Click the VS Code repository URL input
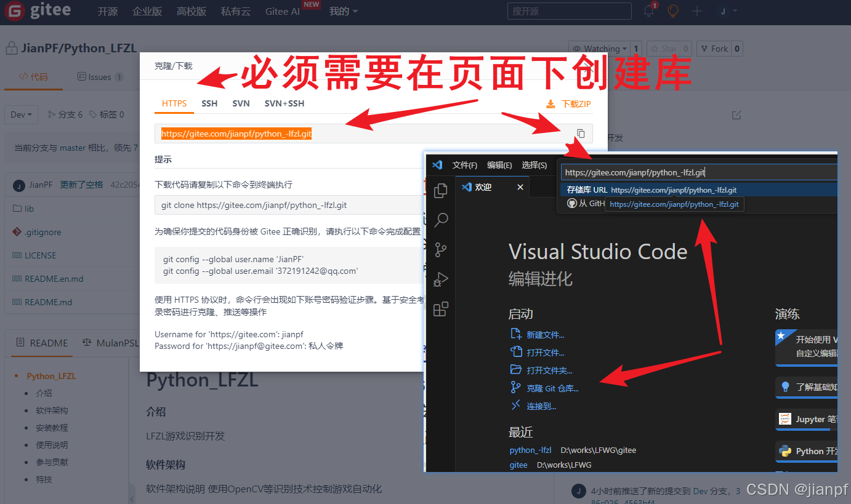 [699, 172]
